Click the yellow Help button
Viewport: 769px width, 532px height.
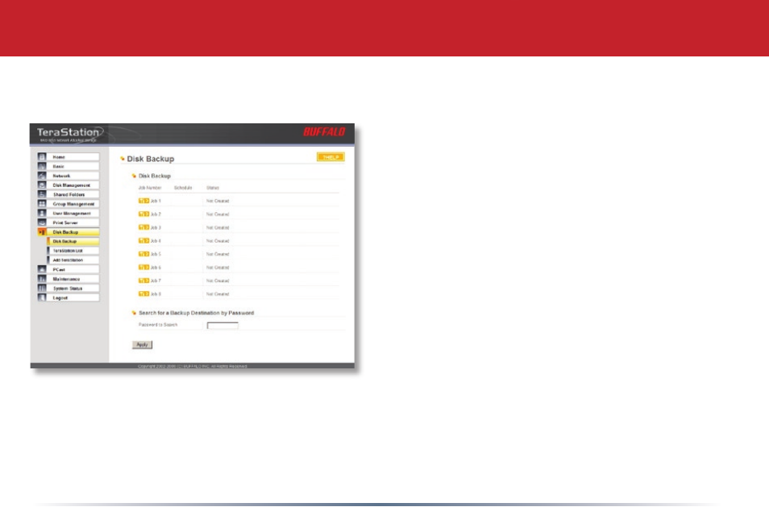(x=330, y=157)
